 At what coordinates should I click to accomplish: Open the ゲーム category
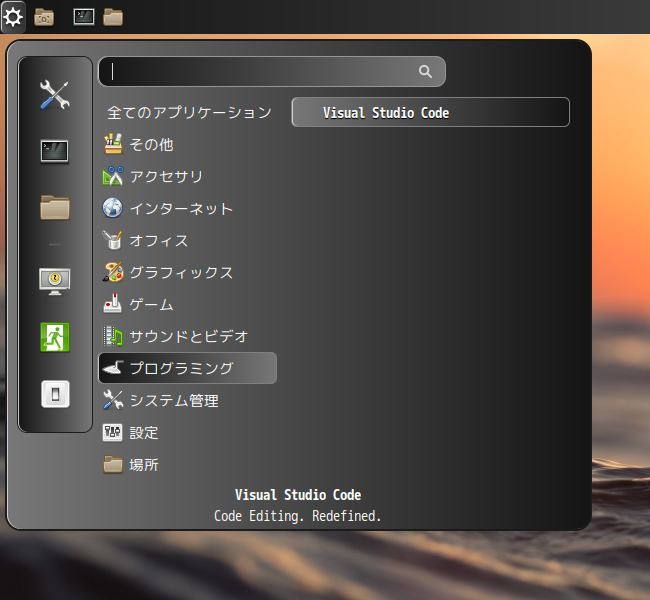pyautogui.click(x=188, y=304)
